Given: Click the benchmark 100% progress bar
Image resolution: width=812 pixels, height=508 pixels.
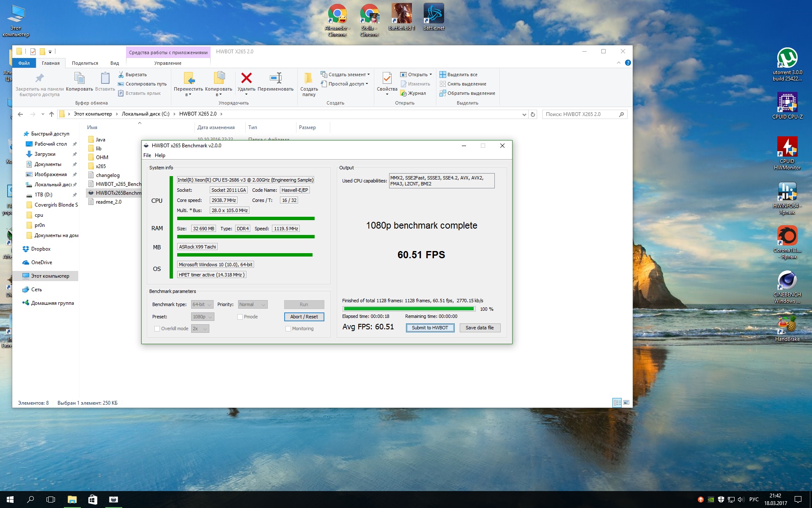Looking at the screenshot, I should tap(409, 309).
